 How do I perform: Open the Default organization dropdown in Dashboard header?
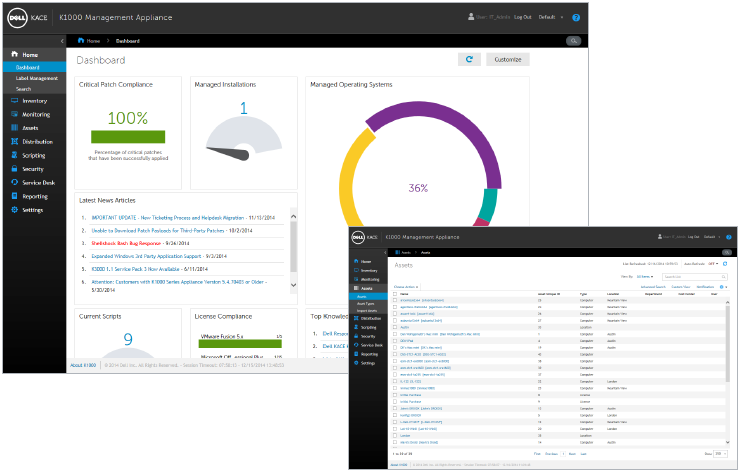tap(550, 17)
